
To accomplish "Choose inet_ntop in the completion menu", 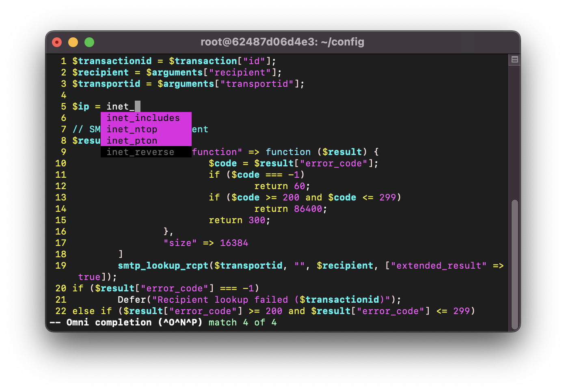I will (146, 129).
